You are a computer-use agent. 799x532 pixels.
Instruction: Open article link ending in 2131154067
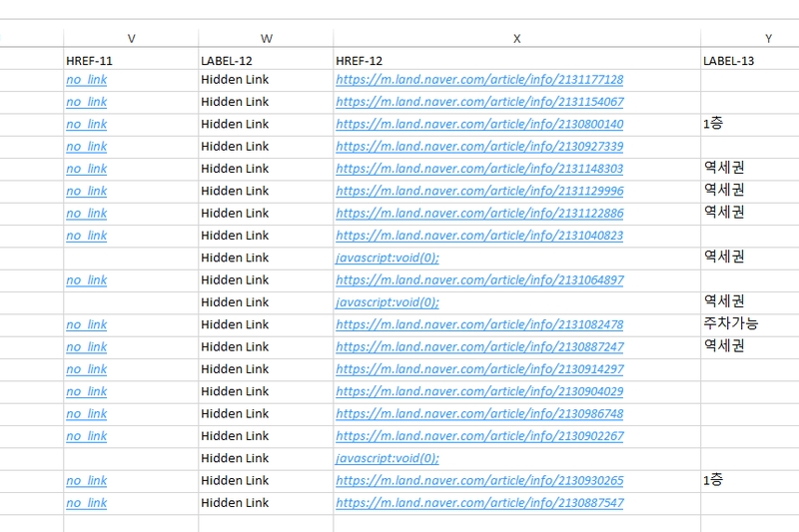click(479, 102)
